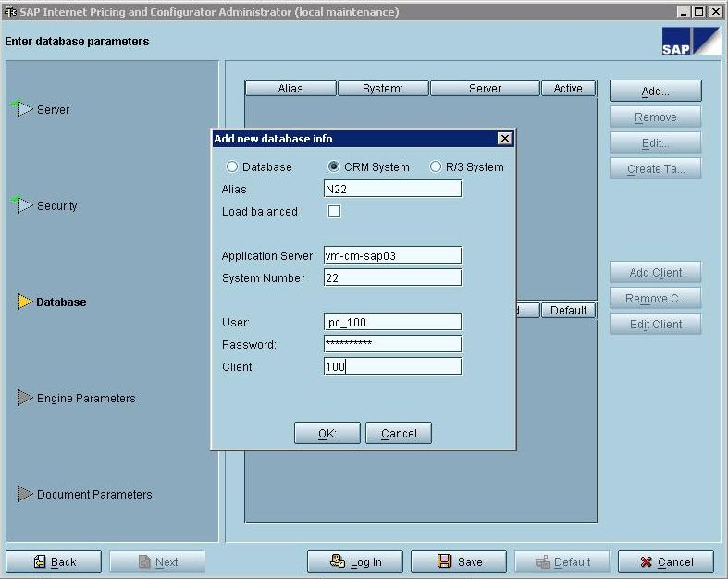Image resolution: width=728 pixels, height=579 pixels.
Task: Close the Add new database info dialog
Action: 504,139
